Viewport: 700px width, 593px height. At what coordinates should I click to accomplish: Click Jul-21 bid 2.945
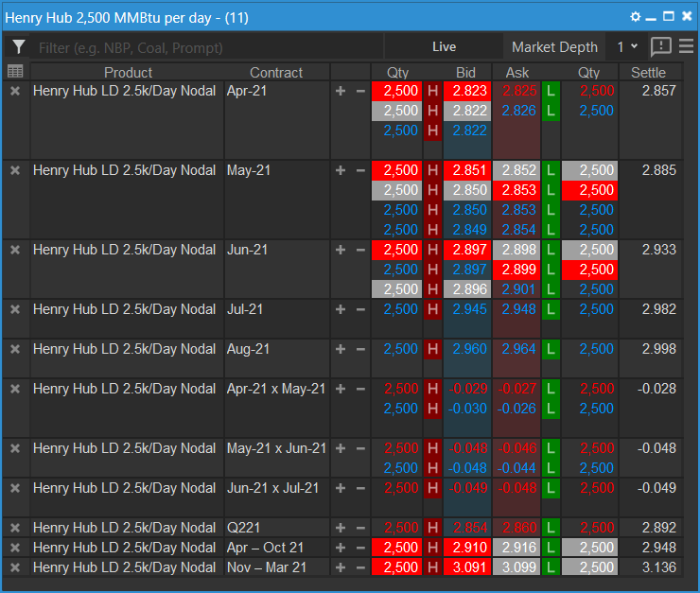[x=467, y=309]
